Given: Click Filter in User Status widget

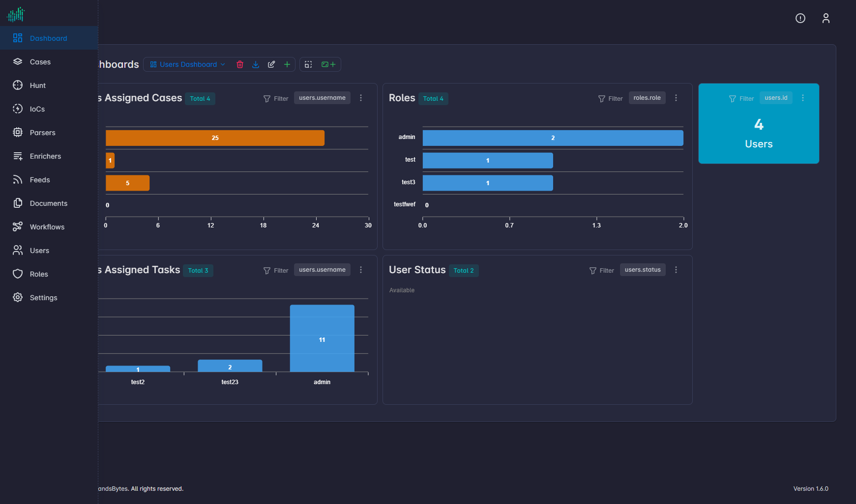Looking at the screenshot, I should click(x=602, y=270).
